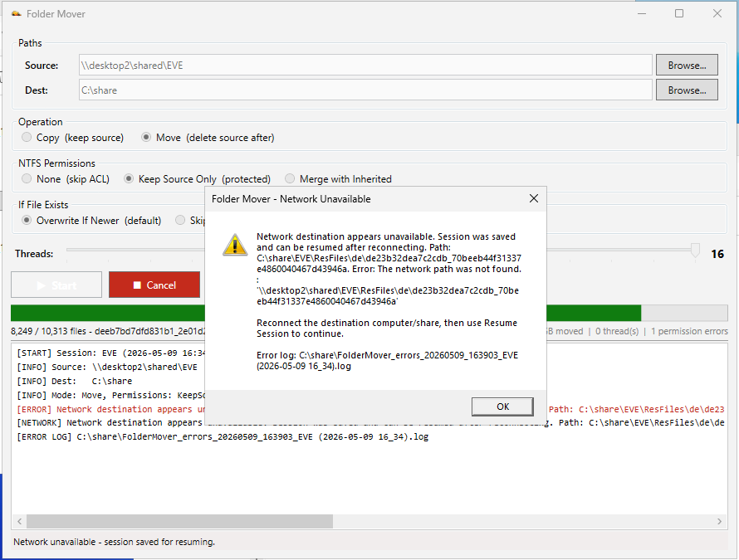Select Overwrite If Newer (default) option
Viewport: 739px width, 560px height.
pyautogui.click(x=91, y=221)
